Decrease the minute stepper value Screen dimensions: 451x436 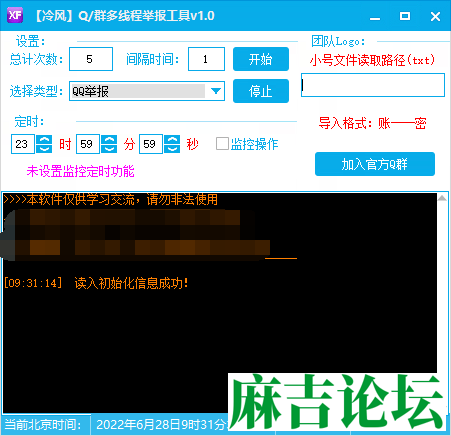coord(109,148)
